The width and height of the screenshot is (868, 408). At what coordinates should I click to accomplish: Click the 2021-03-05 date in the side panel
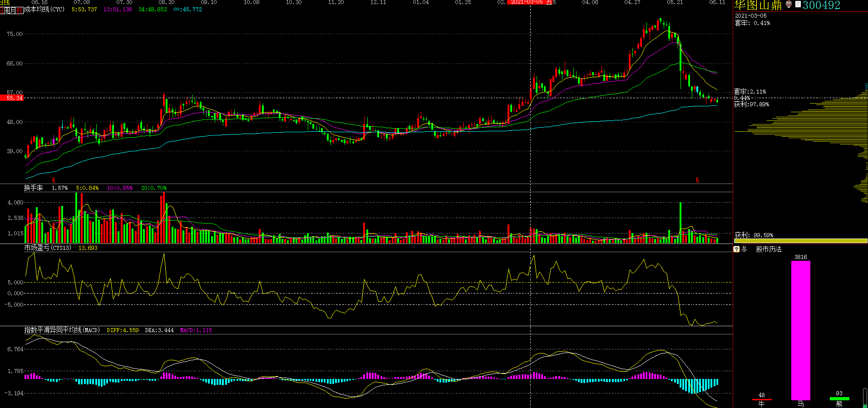[x=751, y=15]
